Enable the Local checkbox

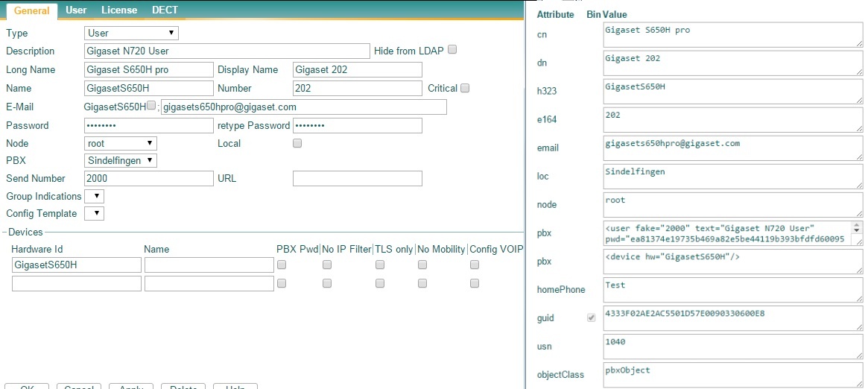click(297, 143)
